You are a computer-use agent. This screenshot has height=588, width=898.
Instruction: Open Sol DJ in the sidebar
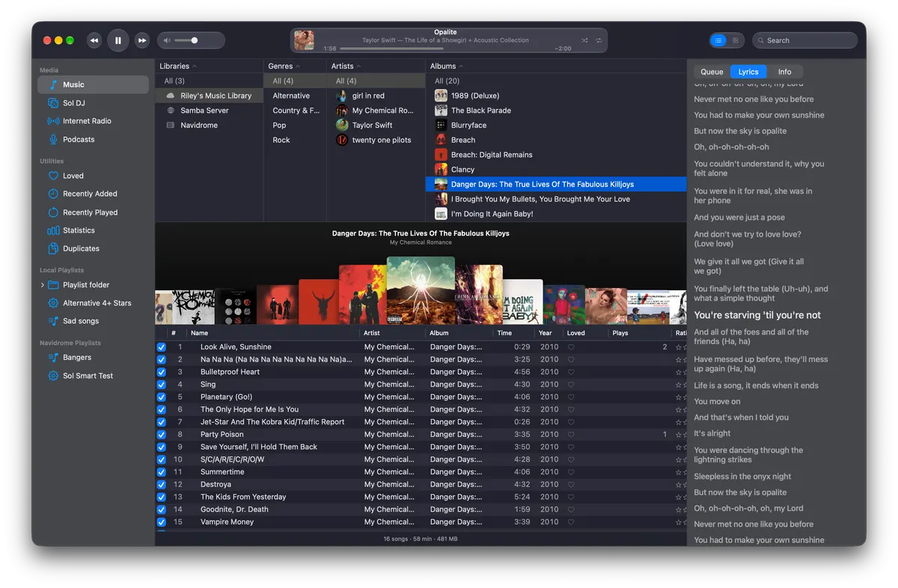pos(94,103)
